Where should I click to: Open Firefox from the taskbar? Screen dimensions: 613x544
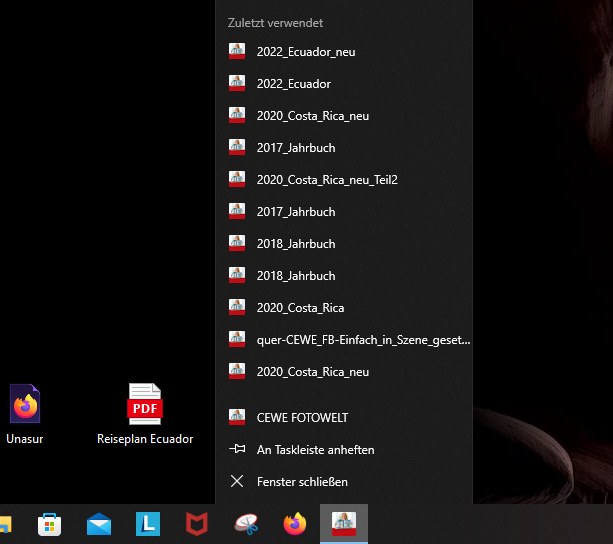(x=295, y=524)
